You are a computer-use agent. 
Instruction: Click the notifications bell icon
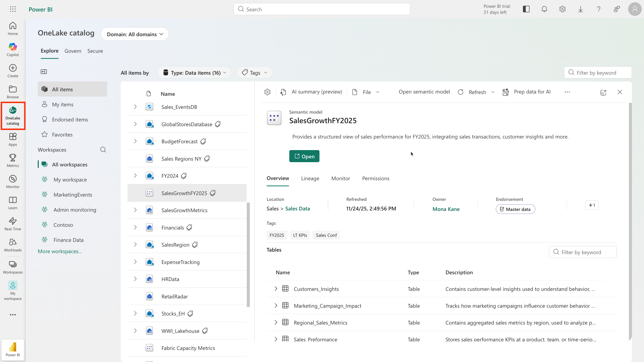[544, 9]
